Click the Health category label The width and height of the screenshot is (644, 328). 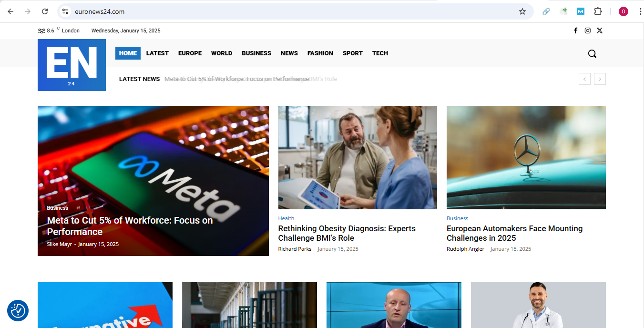[x=286, y=218]
